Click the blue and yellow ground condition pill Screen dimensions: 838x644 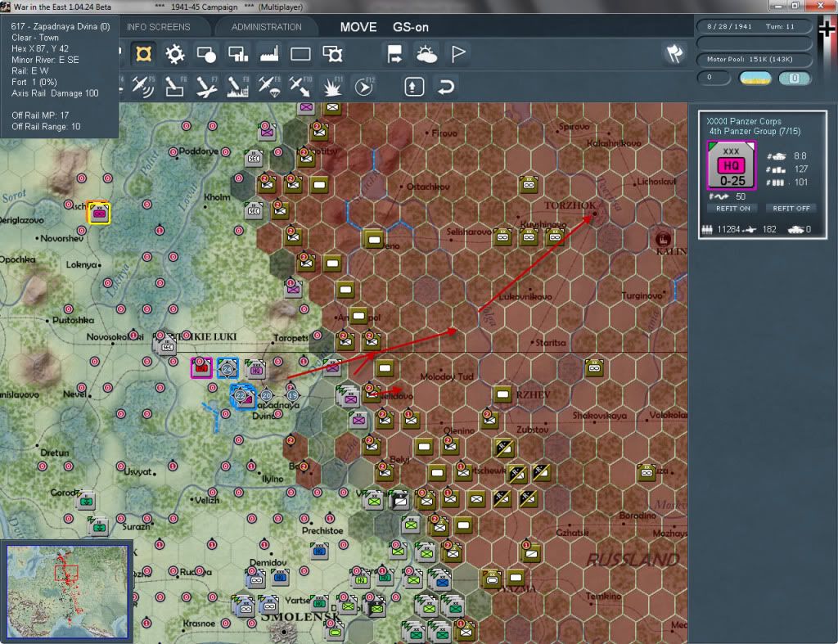[755, 78]
